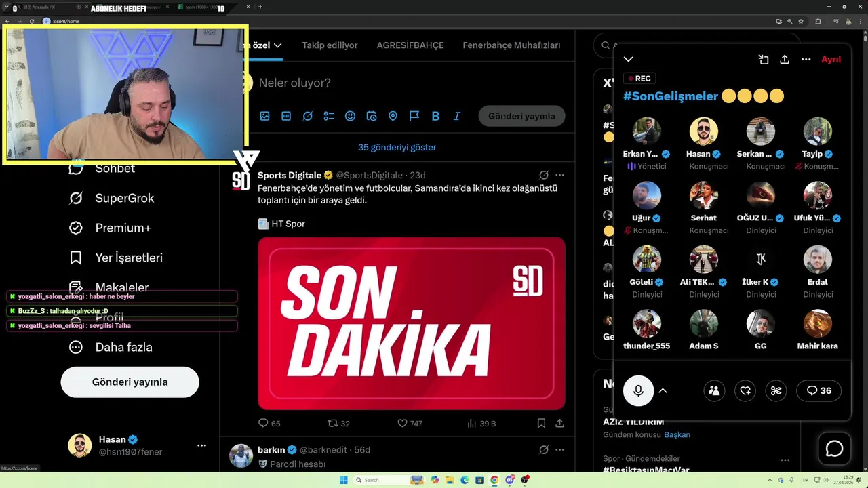
Task: Open the Grok enhance option in composer
Action: tap(307, 116)
